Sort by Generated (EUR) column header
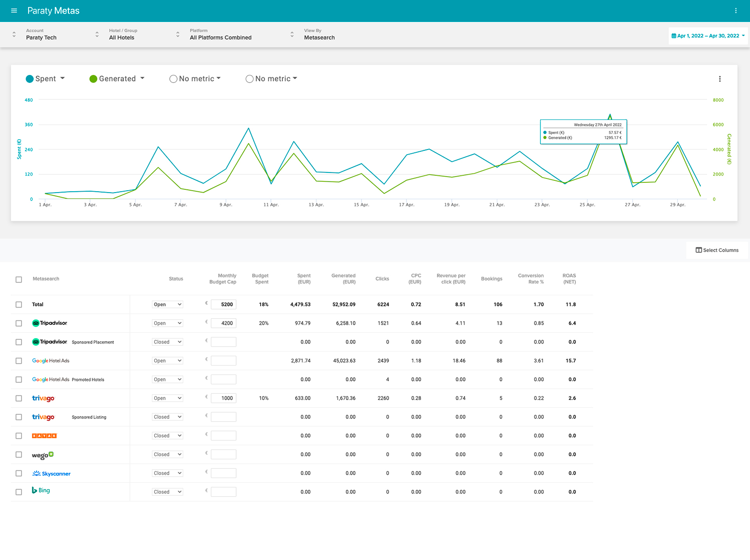 click(343, 279)
